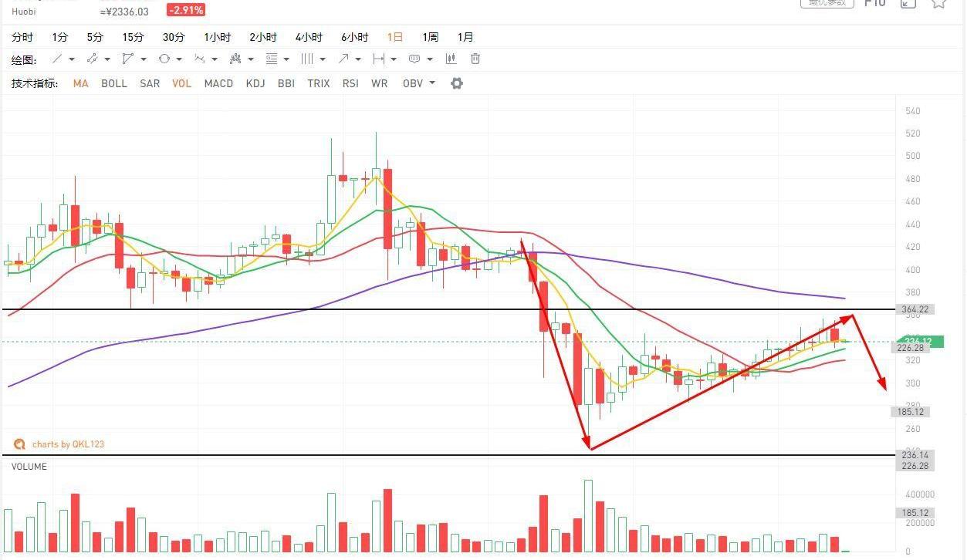Enable the MACD indicator
Viewport: 967px width, 560px height.
(218, 83)
